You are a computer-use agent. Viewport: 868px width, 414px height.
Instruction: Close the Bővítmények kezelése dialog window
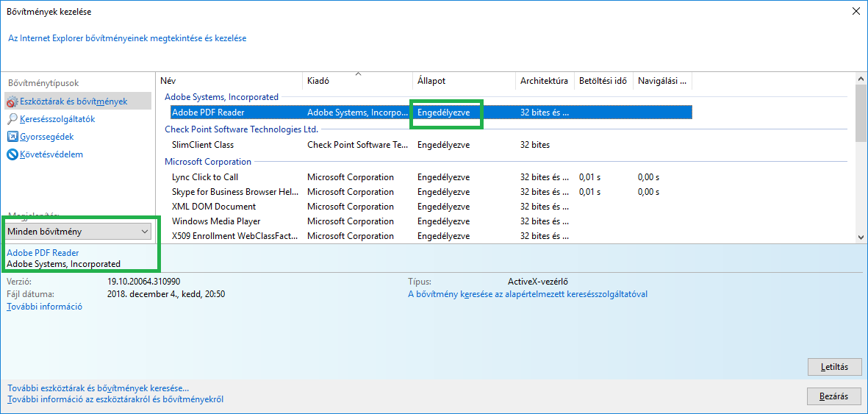(x=855, y=12)
